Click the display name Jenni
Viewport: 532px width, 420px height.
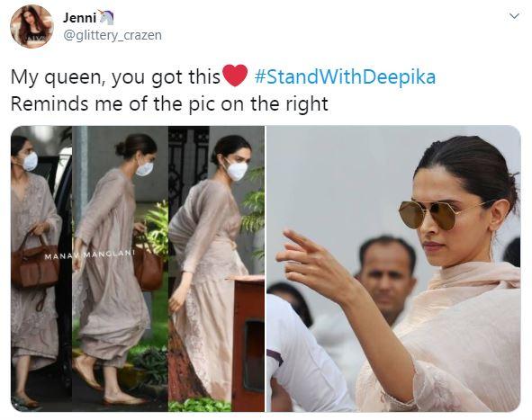tap(79, 18)
